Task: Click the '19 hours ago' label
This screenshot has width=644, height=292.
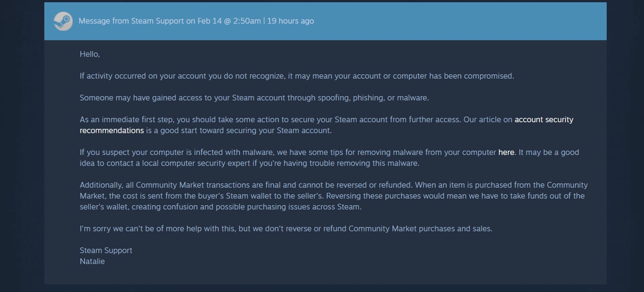Action: [x=290, y=21]
